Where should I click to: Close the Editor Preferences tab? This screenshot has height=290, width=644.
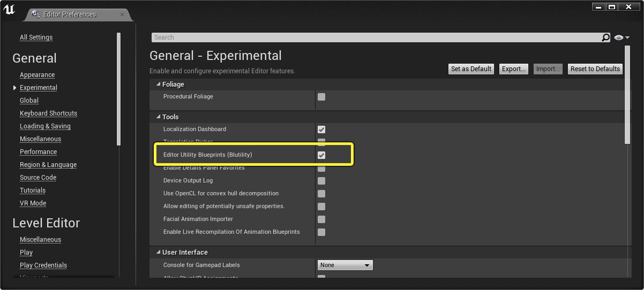[x=122, y=14]
